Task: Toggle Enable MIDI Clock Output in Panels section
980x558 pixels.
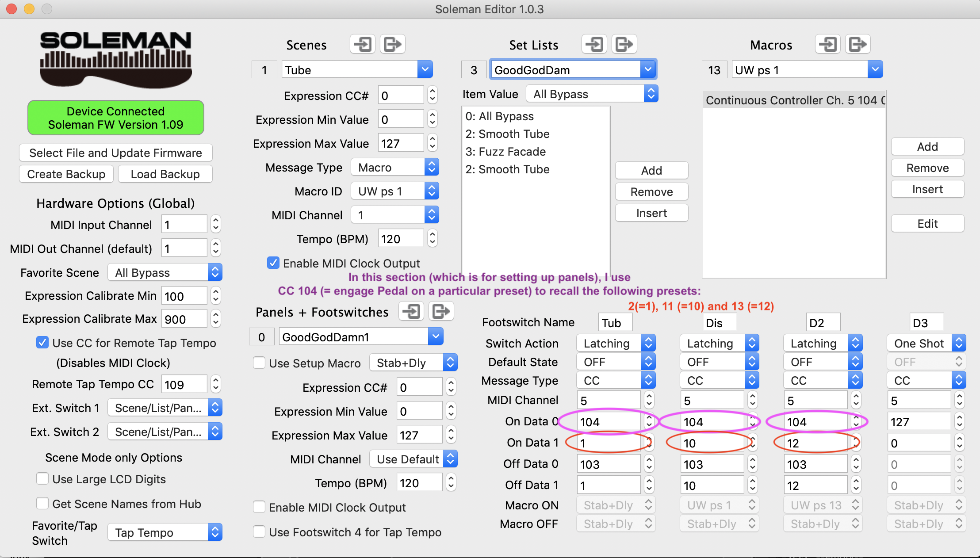Action: coord(259,507)
